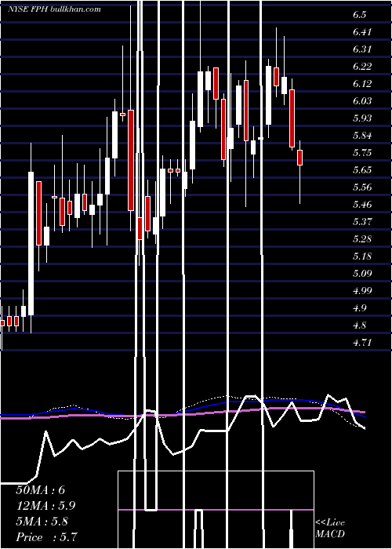Screen dimensions: 392x549
Task: Select the 6.41 price level label
Action: (x=362, y=32)
